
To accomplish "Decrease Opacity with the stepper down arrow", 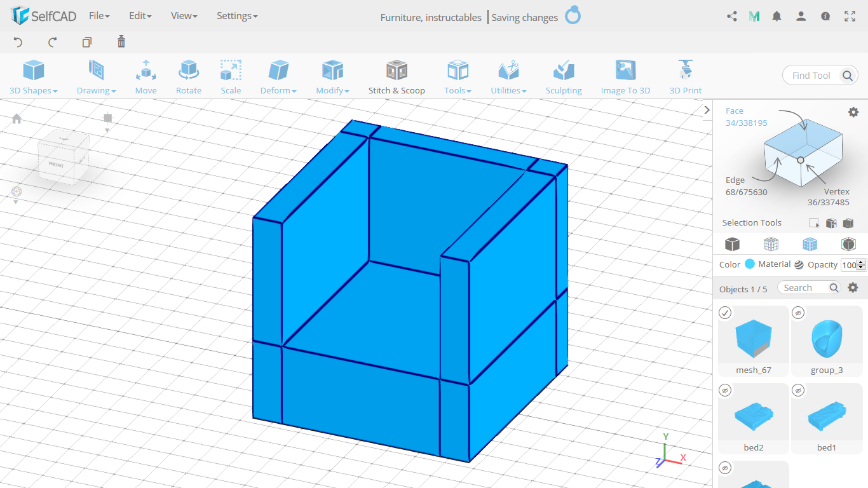I will pyautogui.click(x=861, y=268).
